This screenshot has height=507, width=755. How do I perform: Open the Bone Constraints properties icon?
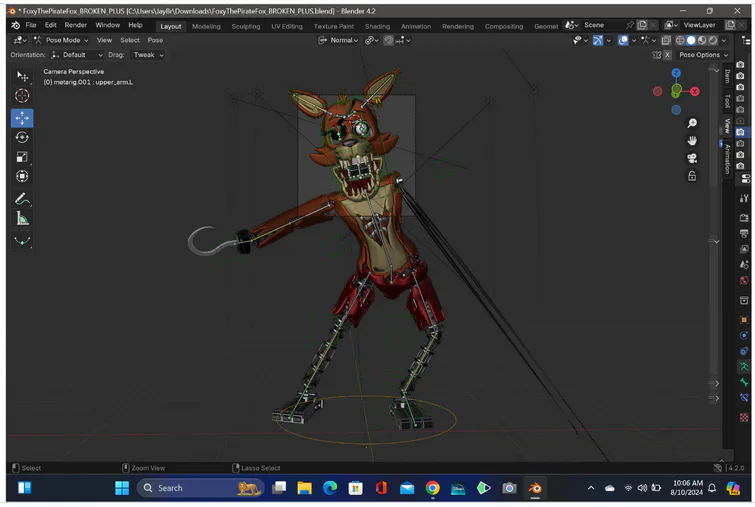click(x=744, y=398)
